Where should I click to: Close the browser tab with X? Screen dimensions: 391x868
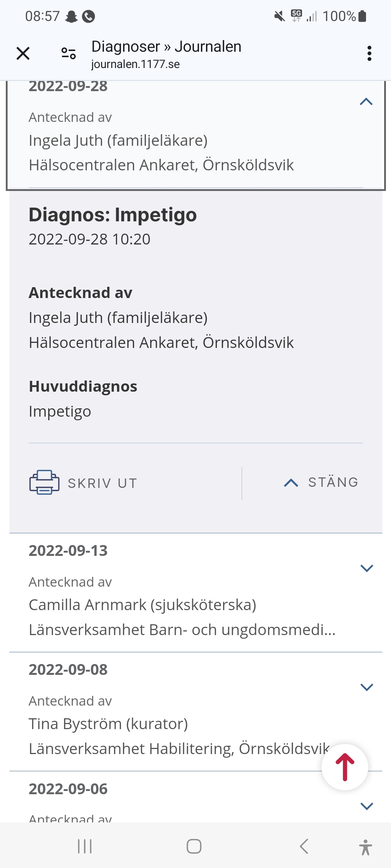pyautogui.click(x=23, y=54)
